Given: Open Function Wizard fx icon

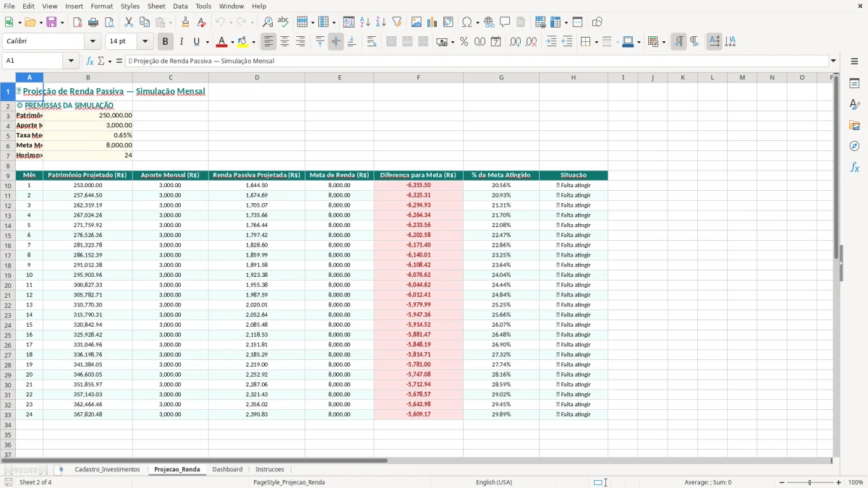Looking at the screenshot, I should tap(90, 61).
